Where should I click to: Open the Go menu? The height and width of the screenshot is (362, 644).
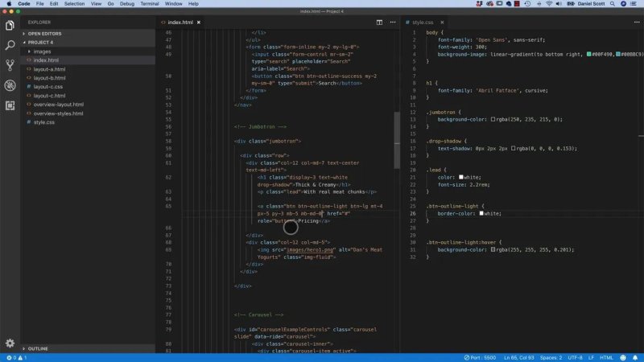click(x=111, y=4)
